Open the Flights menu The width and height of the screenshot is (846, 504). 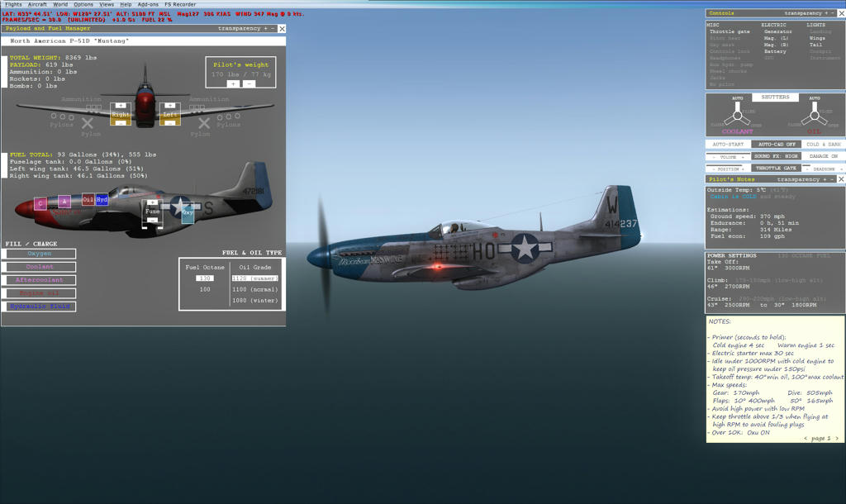(x=13, y=4)
